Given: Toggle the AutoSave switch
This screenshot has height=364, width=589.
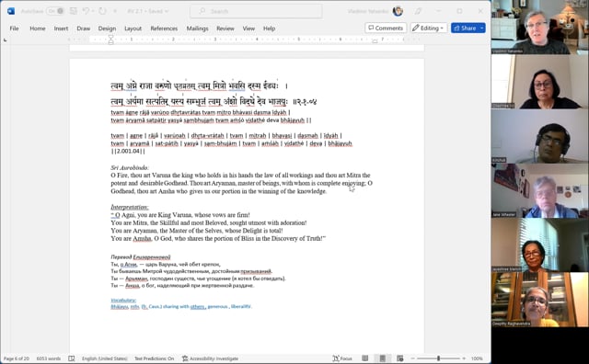Looking at the screenshot, I should 55,11.
